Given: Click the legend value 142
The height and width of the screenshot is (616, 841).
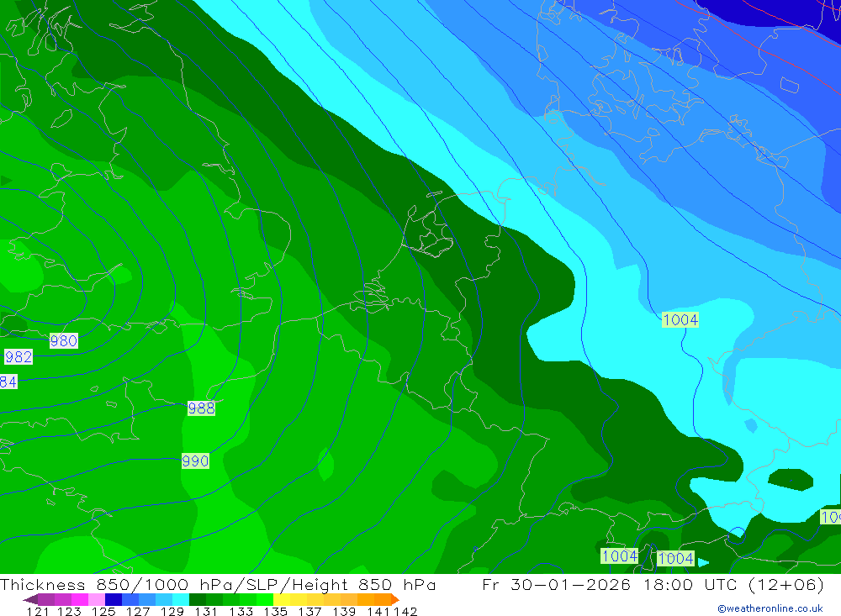Looking at the screenshot, I should pos(405,611).
